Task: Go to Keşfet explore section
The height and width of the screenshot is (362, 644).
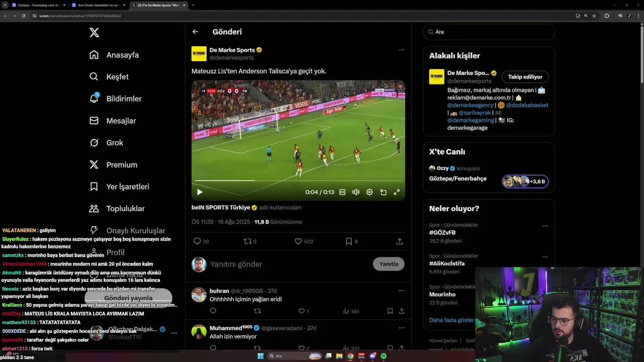Action: coord(109,77)
